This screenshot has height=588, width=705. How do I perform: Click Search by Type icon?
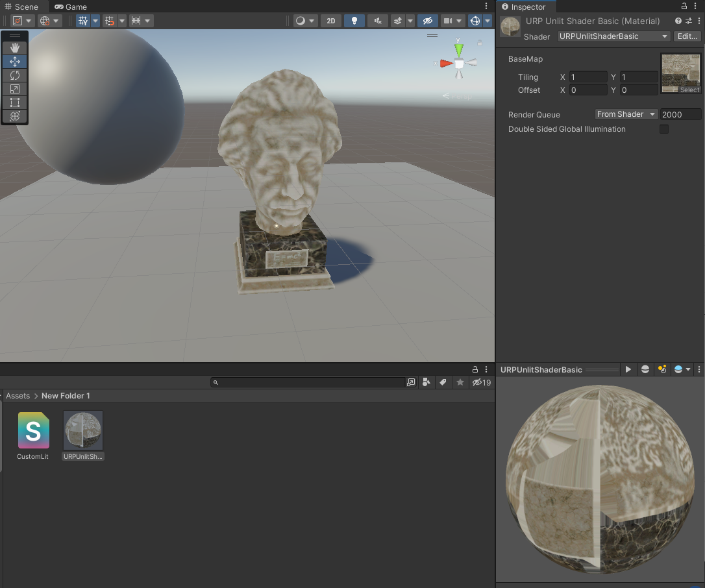(427, 382)
